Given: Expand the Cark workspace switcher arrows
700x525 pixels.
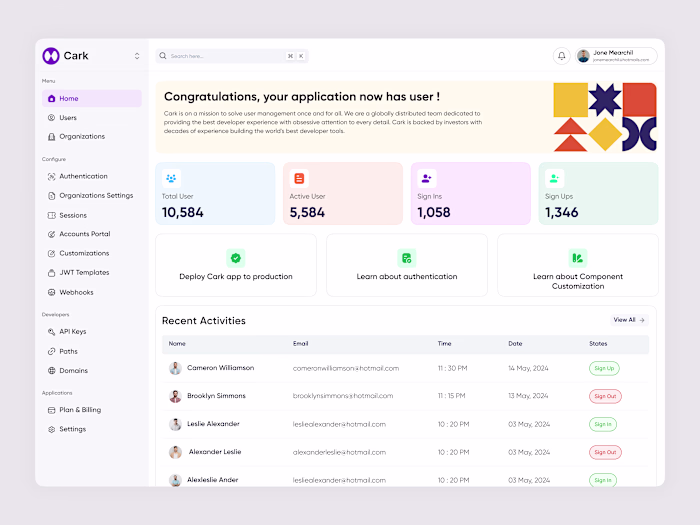Looking at the screenshot, I should [x=137, y=56].
